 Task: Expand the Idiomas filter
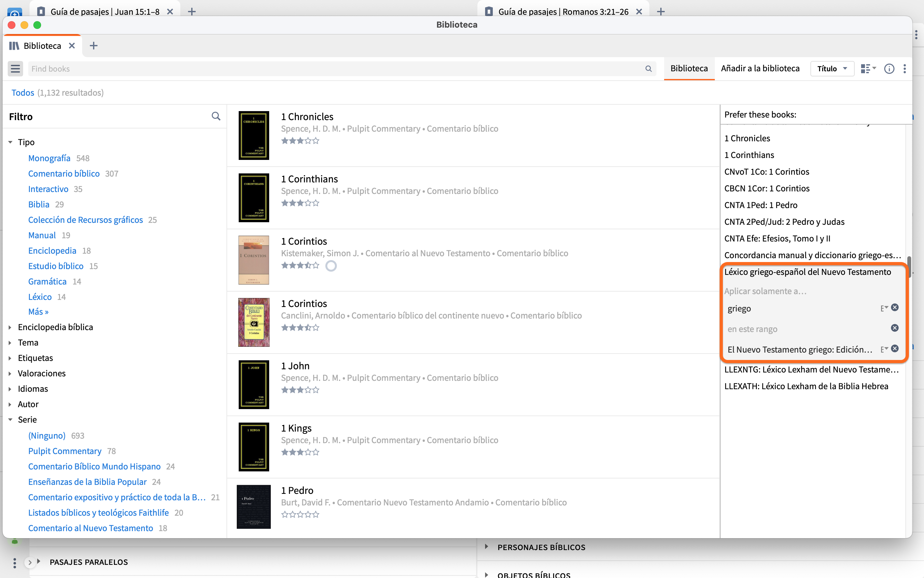tap(10, 389)
